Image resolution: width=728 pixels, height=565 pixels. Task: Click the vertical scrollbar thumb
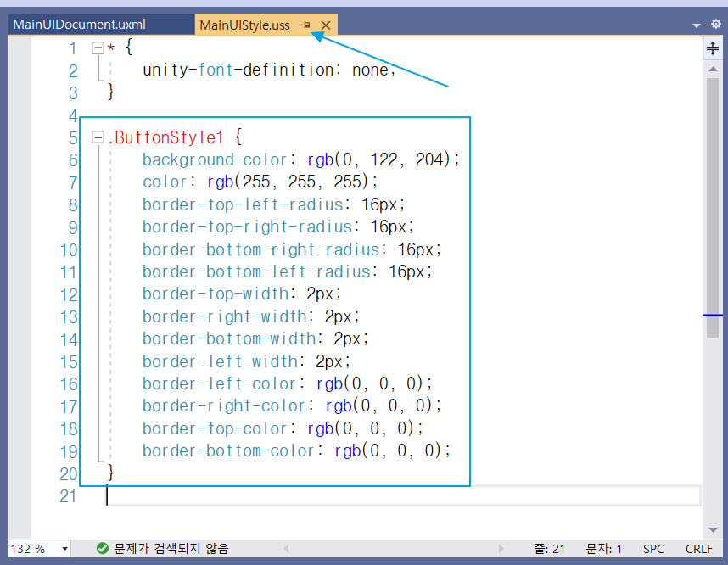tap(713, 208)
